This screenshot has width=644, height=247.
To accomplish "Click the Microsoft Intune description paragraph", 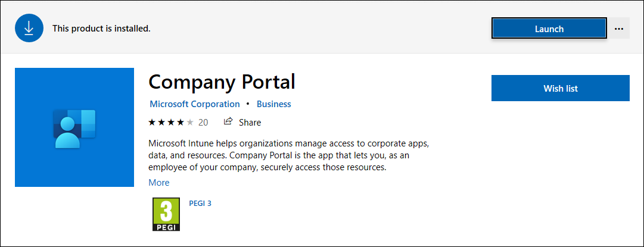I will pos(289,156).
